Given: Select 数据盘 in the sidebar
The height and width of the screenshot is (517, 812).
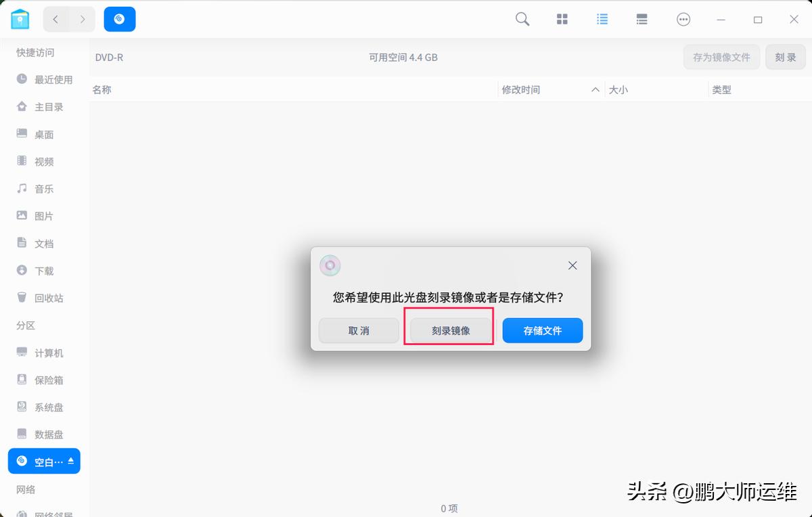Looking at the screenshot, I should (46, 434).
